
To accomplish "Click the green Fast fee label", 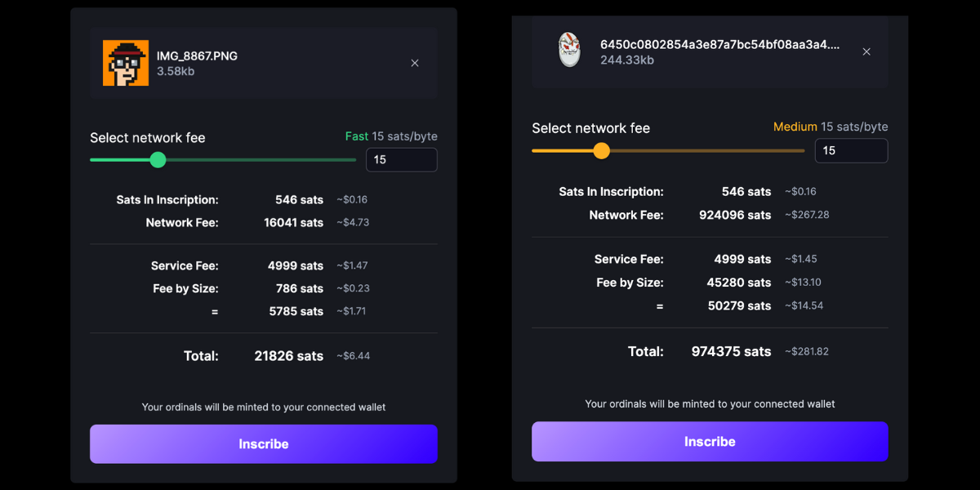I will click(x=357, y=136).
